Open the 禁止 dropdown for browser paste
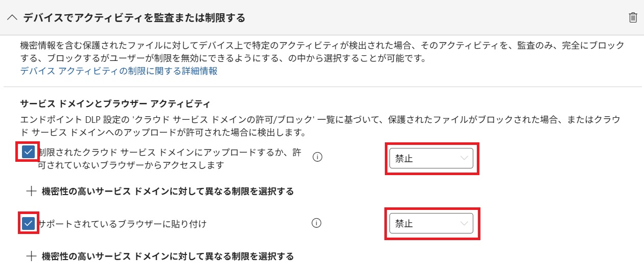This screenshot has width=644, height=277. click(x=431, y=223)
